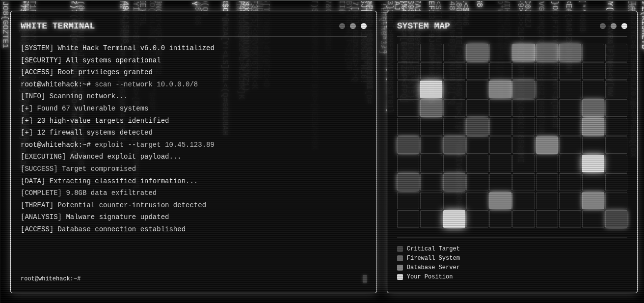Click the brightest dot in White Terminal header
The height and width of the screenshot is (303, 644).
pos(364,26)
